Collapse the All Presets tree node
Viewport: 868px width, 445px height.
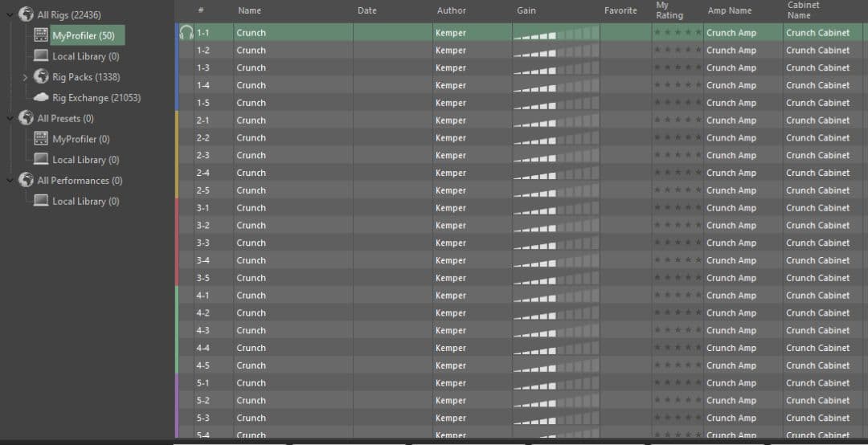(x=10, y=118)
